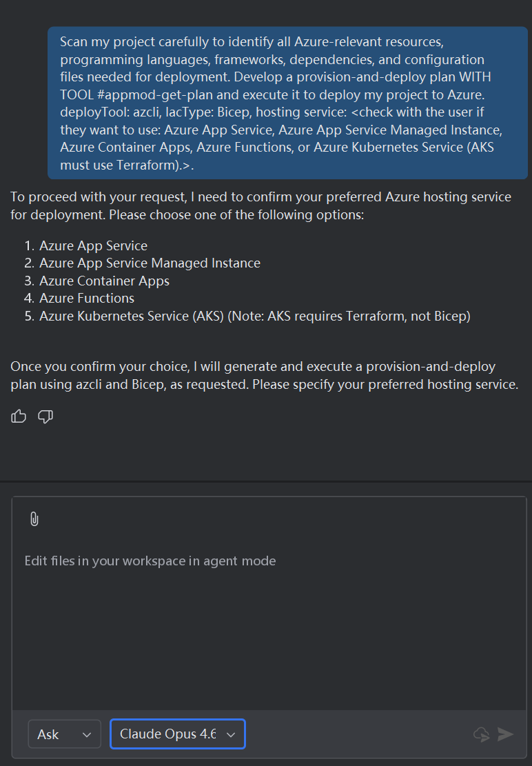Click the chevron arrow beside Ask
Image resolution: width=532 pixels, height=766 pixels.
[x=87, y=735]
